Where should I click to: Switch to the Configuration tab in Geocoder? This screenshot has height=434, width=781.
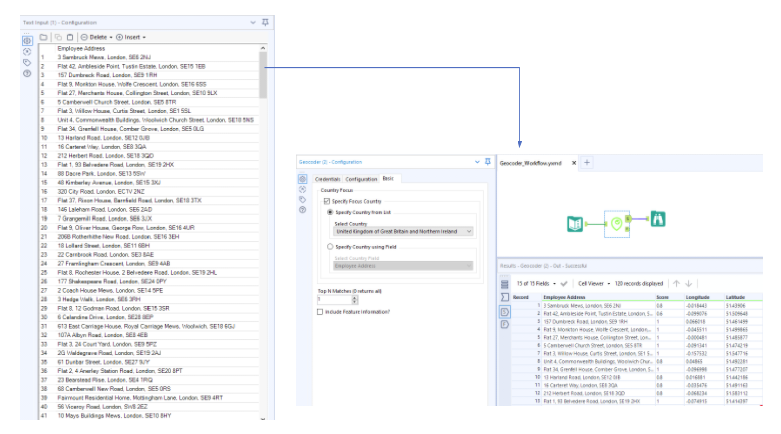click(x=361, y=179)
